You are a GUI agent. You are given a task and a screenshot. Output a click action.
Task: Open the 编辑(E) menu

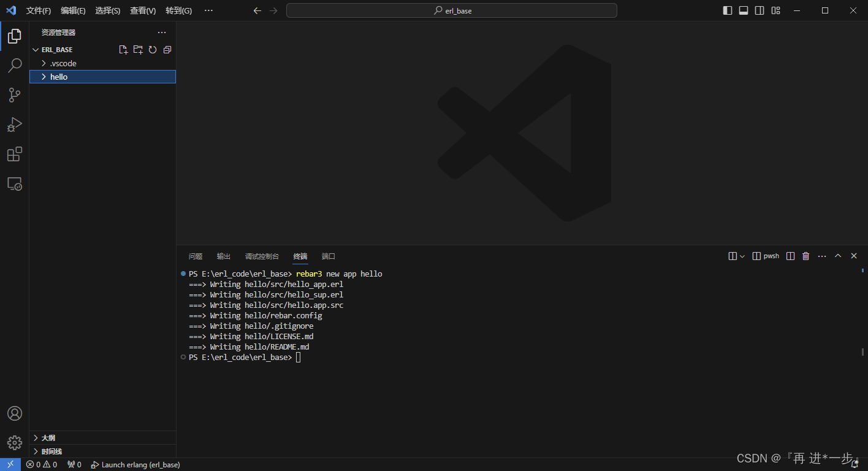[x=73, y=11]
